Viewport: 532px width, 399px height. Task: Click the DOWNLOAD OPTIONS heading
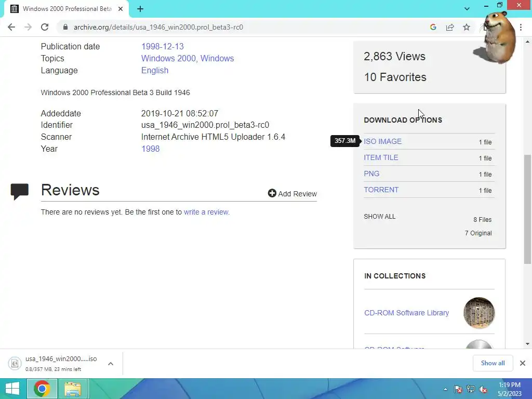point(403,120)
